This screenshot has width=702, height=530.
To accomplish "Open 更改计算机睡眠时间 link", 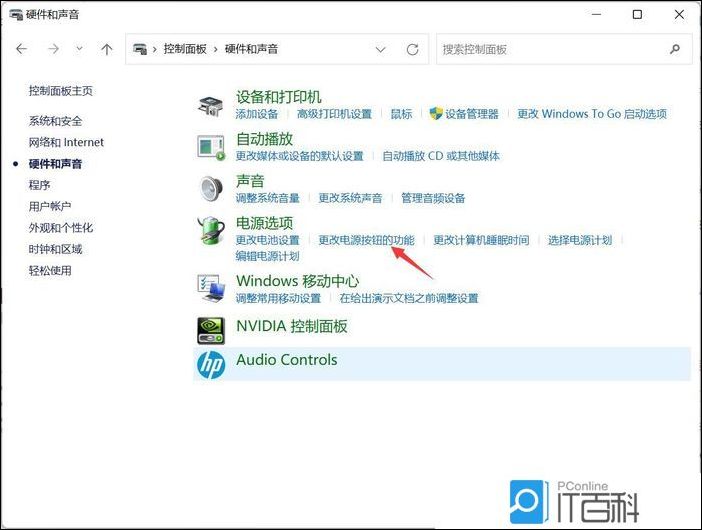I will click(x=480, y=240).
